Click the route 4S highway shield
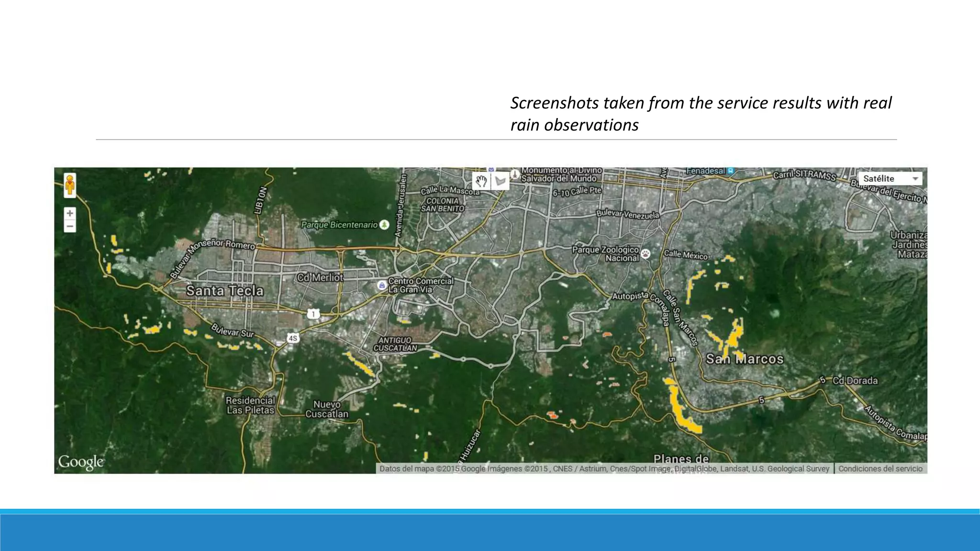 pyautogui.click(x=293, y=338)
